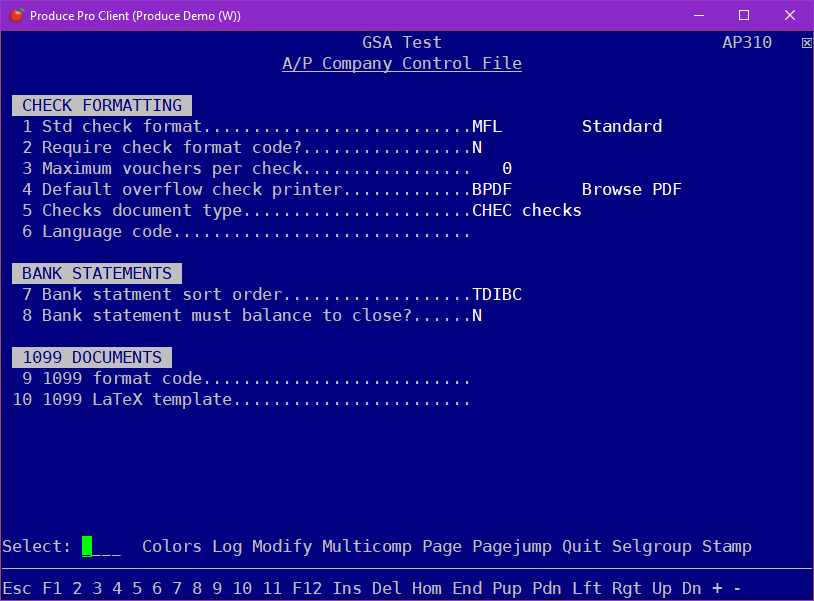814x601 pixels.
Task: Click into the Select prompt input field
Action: point(101,547)
